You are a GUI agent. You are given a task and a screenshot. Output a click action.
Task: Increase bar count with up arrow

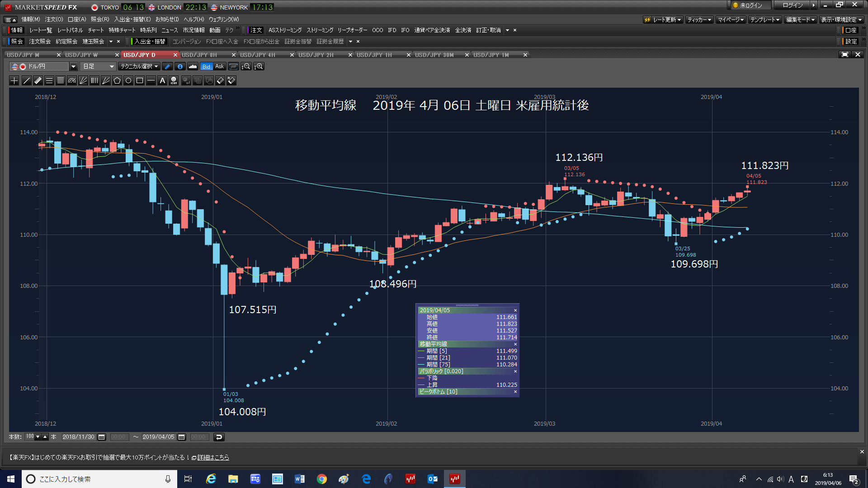[45, 437]
